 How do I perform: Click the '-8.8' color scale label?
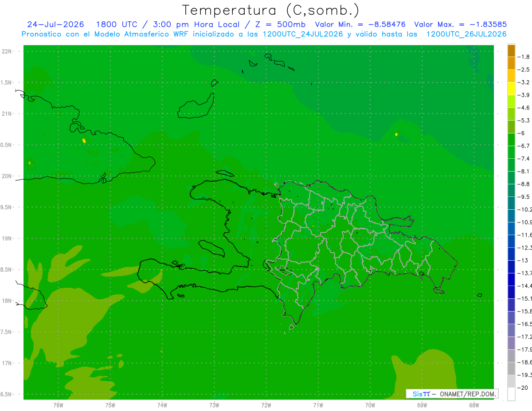524,184
